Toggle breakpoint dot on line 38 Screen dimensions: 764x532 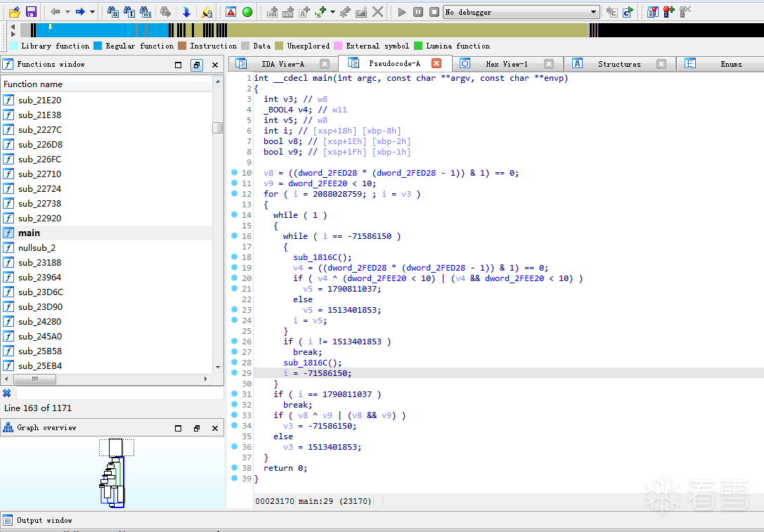[234, 468]
